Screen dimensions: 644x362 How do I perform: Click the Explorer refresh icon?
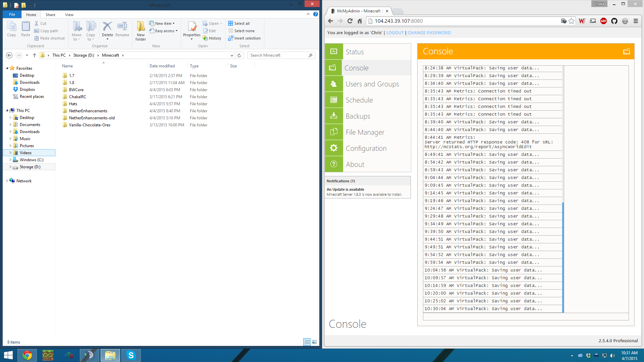[x=239, y=55]
